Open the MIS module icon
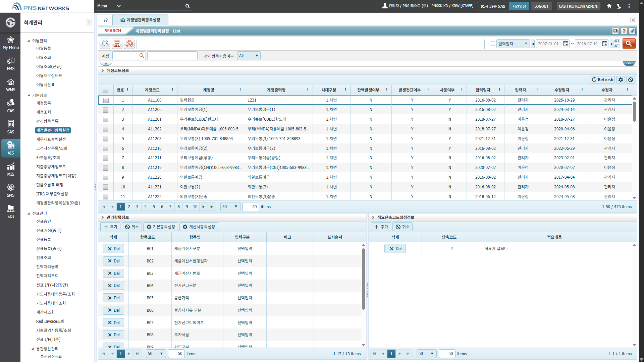Image resolution: width=644 pixels, height=362 pixels. pos(10,169)
